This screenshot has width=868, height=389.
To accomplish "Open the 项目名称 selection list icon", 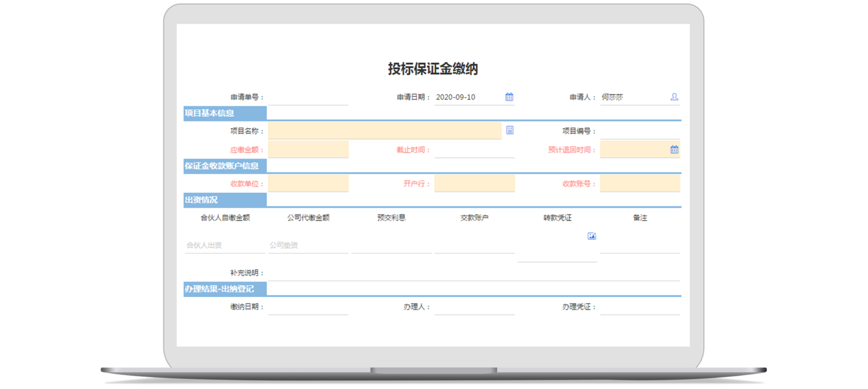I will click(x=510, y=130).
